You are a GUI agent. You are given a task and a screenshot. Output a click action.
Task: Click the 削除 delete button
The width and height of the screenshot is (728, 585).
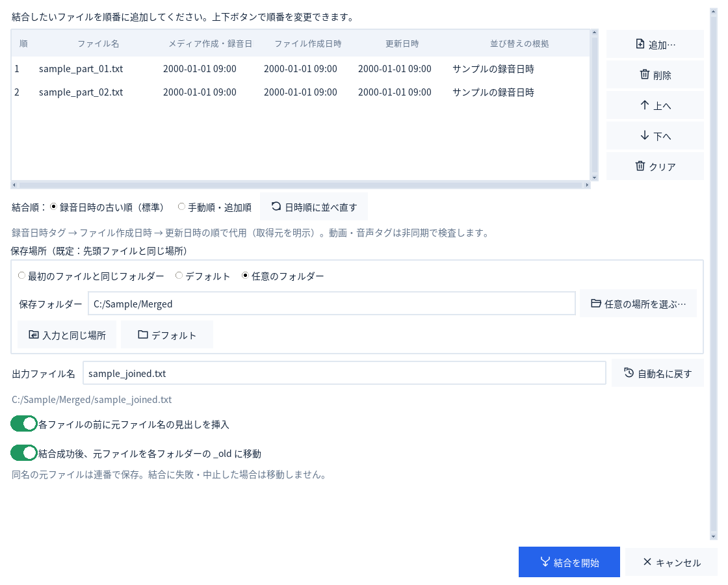[x=655, y=75]
